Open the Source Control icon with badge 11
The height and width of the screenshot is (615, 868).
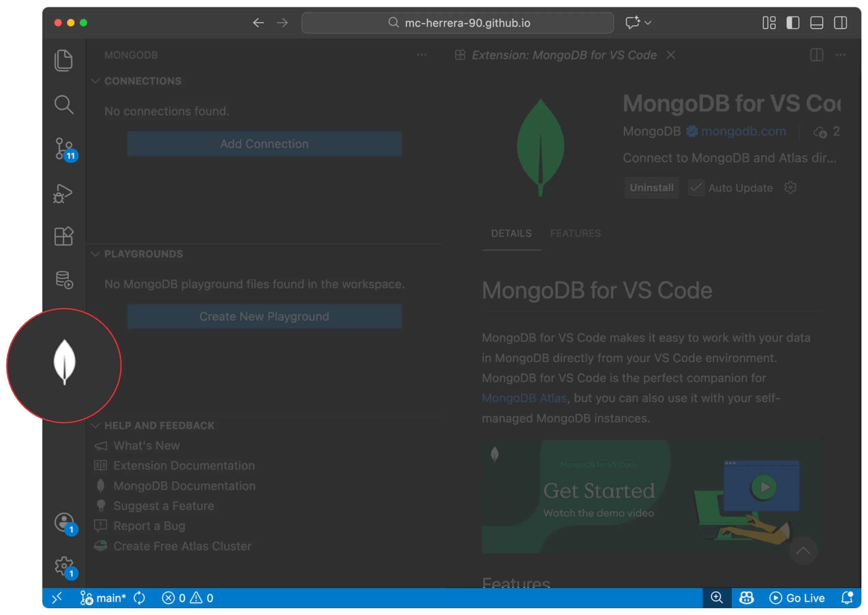(x=63, y=149)
